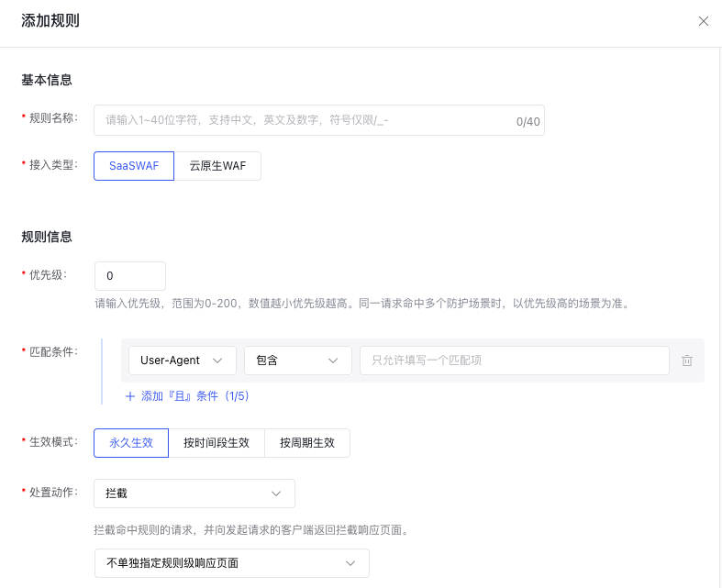Image resolution: width=722 pixels, height=588 pixels.
Task: Click the 优先级 range hint text
Action: pos(362,304)
